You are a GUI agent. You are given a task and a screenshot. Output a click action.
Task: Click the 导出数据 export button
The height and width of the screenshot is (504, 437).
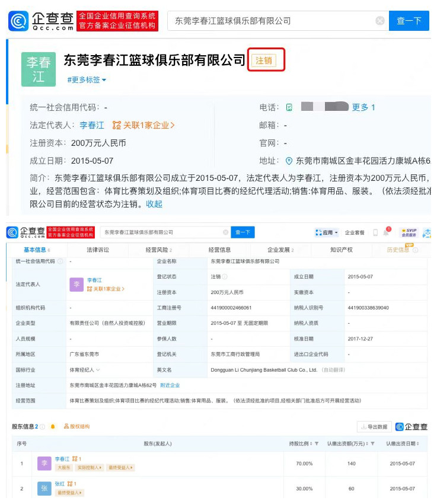click(374, 427)
